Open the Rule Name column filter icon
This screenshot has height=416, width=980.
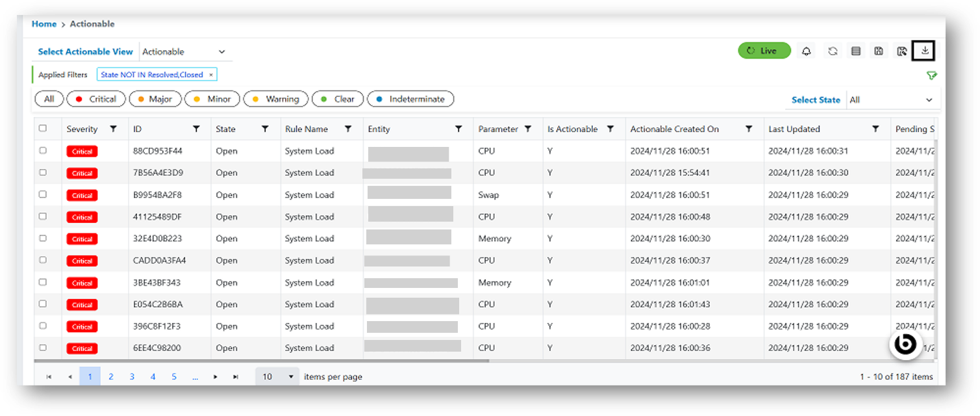coord(348,129)
